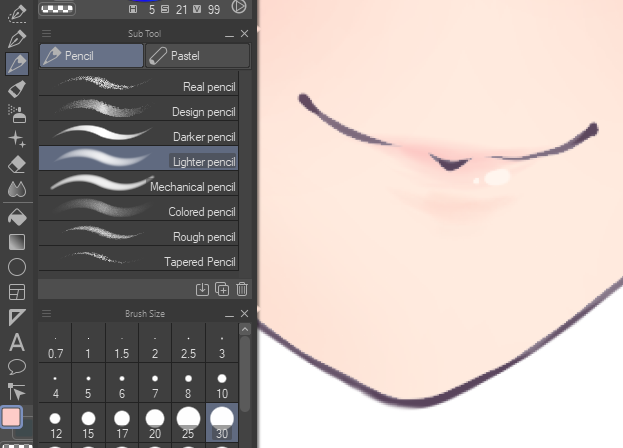
Task: Select the Text tool
Action: coord(17,342)
